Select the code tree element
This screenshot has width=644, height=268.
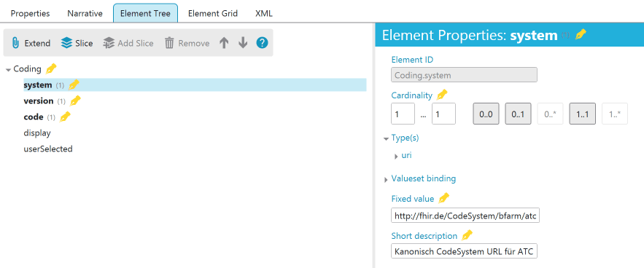point(34,117)
